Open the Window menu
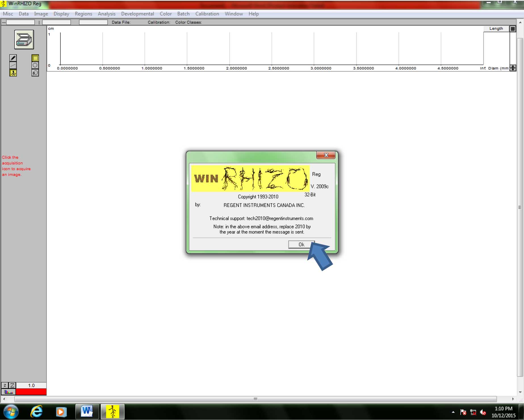524x420 pixels. point(234,14)
